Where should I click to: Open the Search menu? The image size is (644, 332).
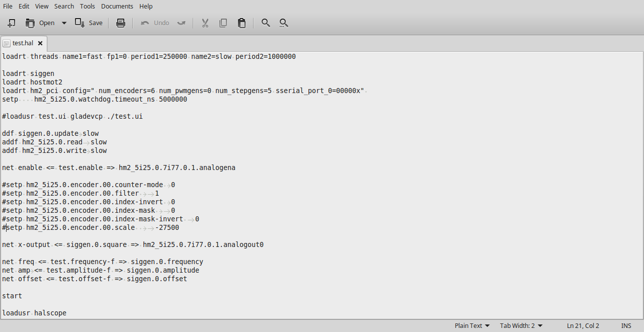tap(64, 6)
